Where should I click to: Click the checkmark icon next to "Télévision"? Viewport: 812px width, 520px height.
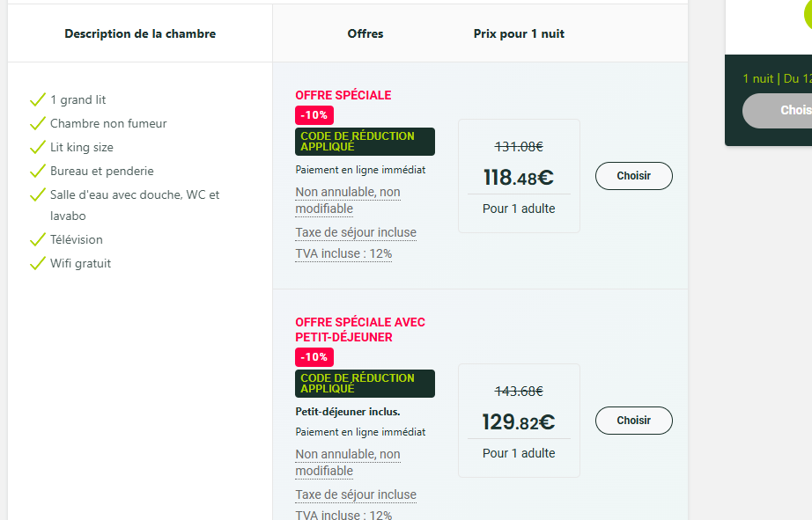coord(37,239)
